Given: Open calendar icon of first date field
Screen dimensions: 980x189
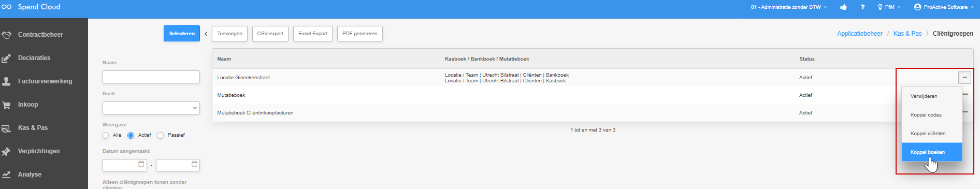Looking at the screenshot, I should [x=141, y=164].
